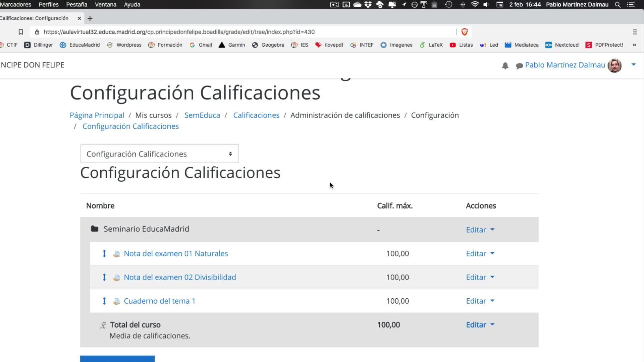The width and height of the screenshot is (644, 362).
Task: Open the Configuración Calificaciones dropdown selector
Action: coord(159,154)
